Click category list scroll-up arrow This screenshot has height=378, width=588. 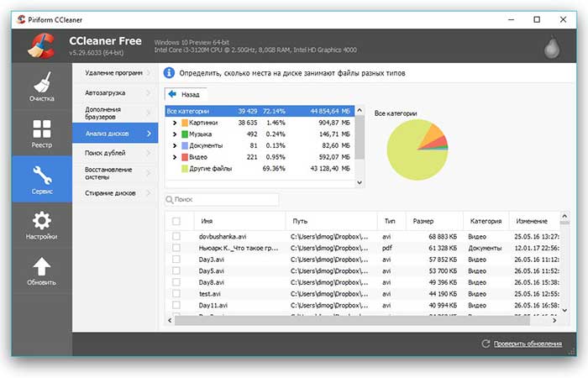[x=360, y=110]
